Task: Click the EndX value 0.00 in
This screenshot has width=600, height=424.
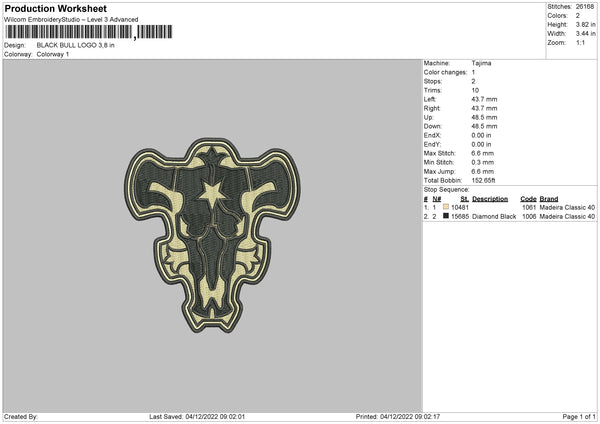Action: [x=481, y=135]
